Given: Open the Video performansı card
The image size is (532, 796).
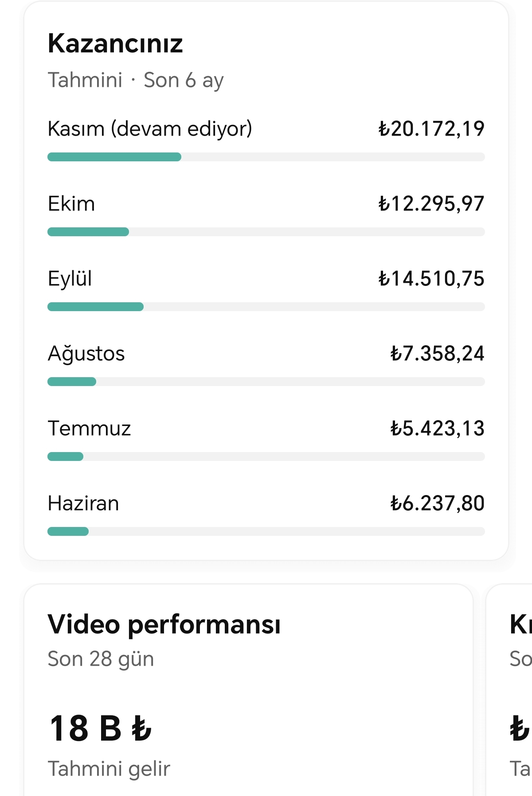Looking at the screenshot, I should (248, 690).
